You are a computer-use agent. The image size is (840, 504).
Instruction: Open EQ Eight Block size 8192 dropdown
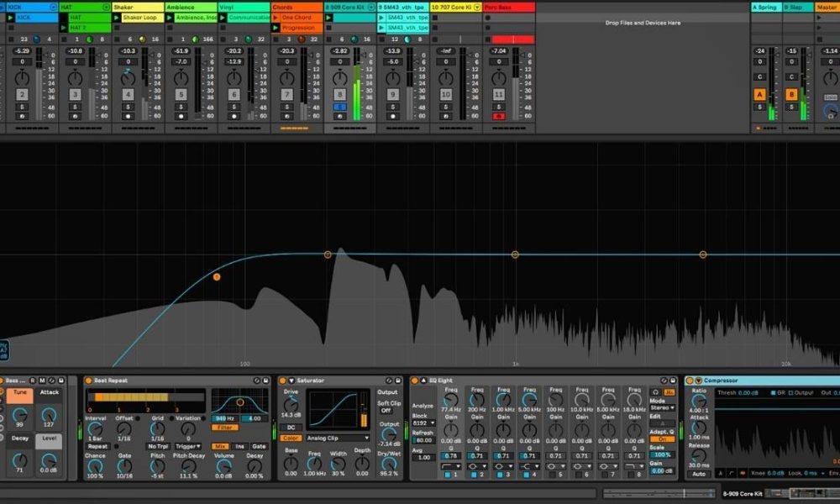pos(423,423)
